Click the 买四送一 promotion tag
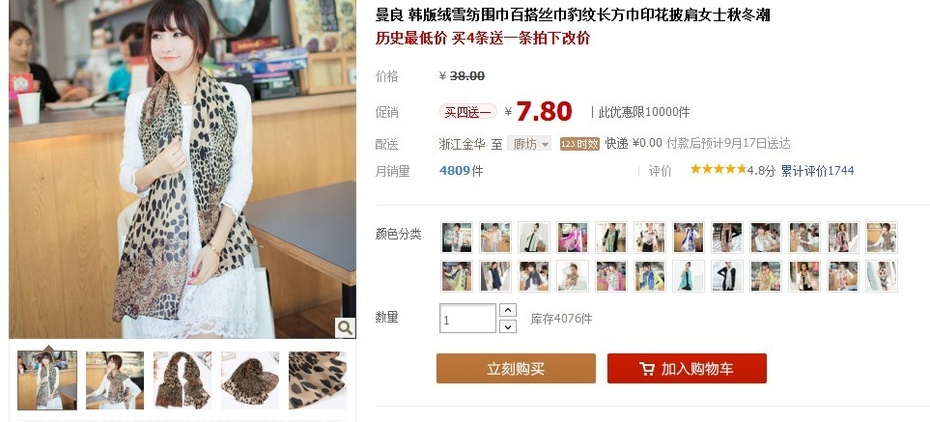 468,111
